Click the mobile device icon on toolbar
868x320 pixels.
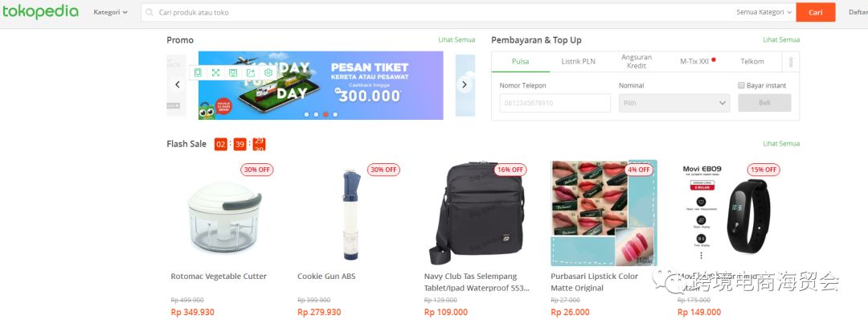click(x=198, y=72)
